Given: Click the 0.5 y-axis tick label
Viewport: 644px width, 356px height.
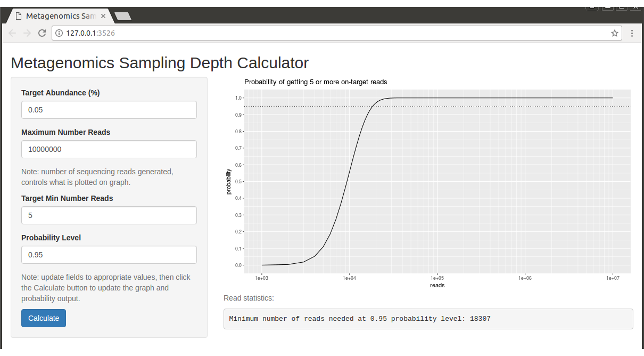Looking at the screenshot, I should [239, 181].
